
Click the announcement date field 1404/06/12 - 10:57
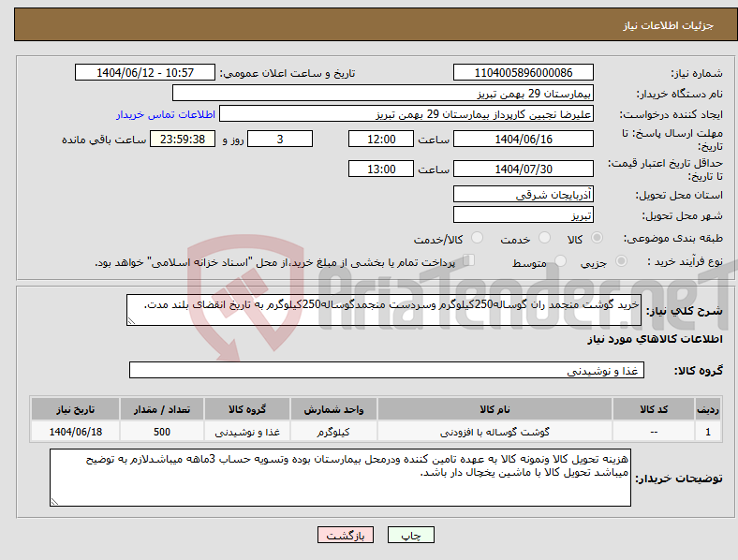145,72
